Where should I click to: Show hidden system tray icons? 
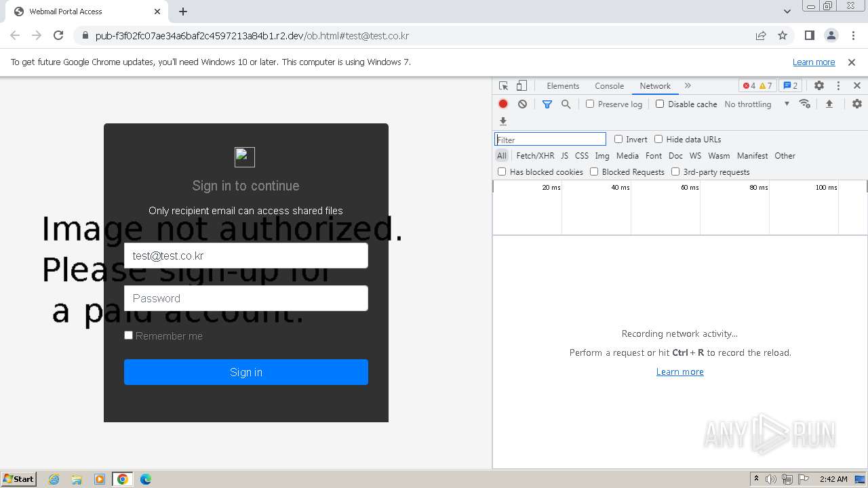click(x=756, y=479)
